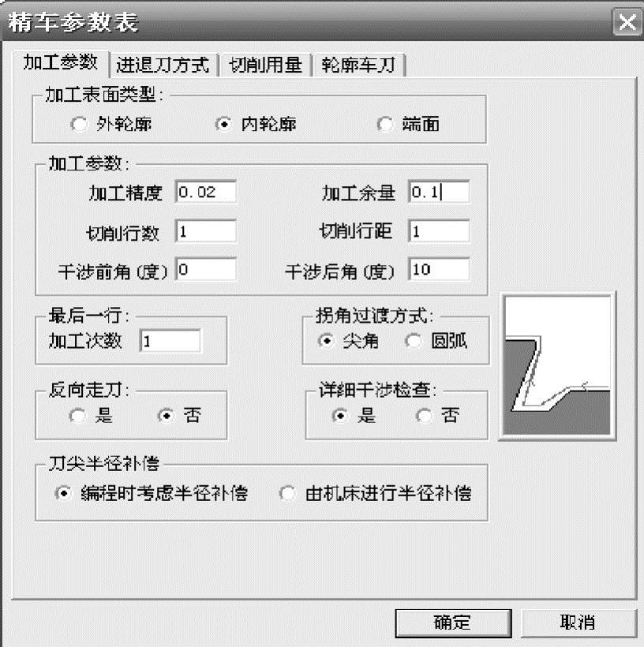
Task: Select 由机床进行半径补偿 option
Action: tap(287, 493)
